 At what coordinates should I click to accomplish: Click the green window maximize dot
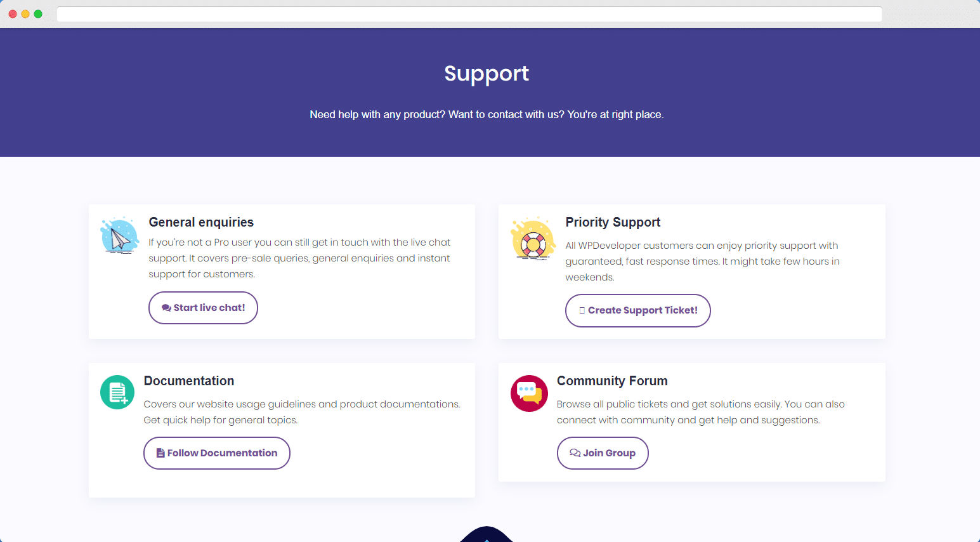point(38,14)
